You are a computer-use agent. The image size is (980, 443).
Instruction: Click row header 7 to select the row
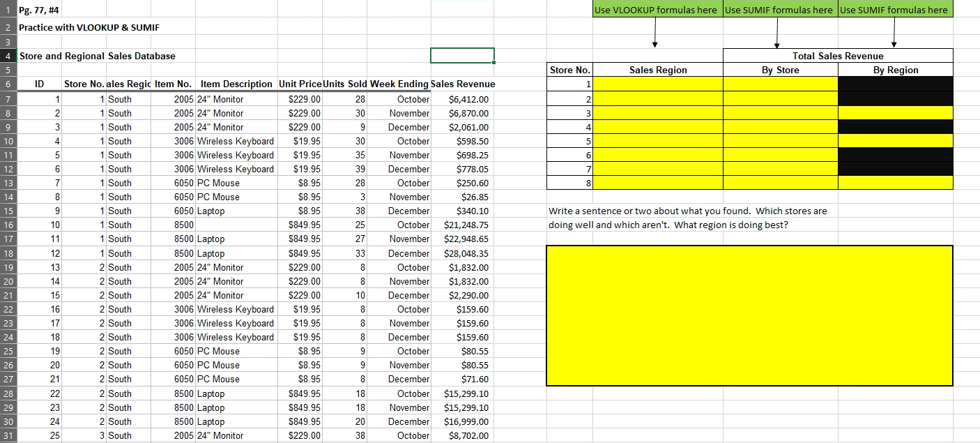tap(6, 98)
